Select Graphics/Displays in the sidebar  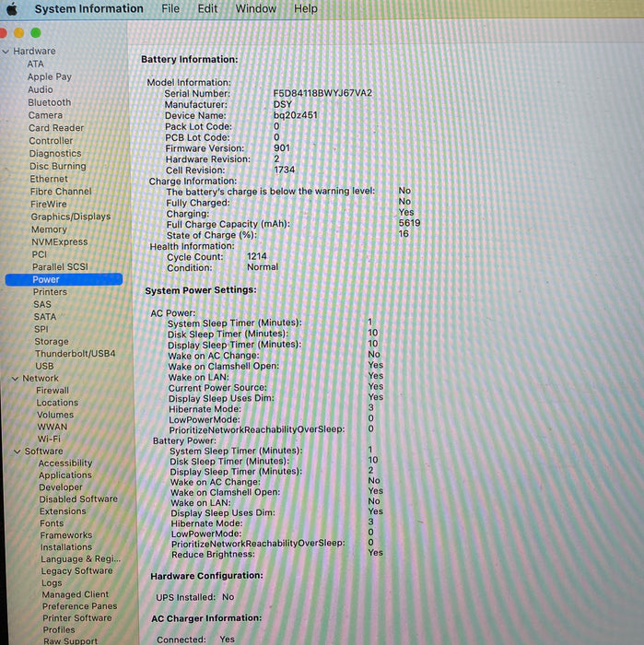click(71, 217)
